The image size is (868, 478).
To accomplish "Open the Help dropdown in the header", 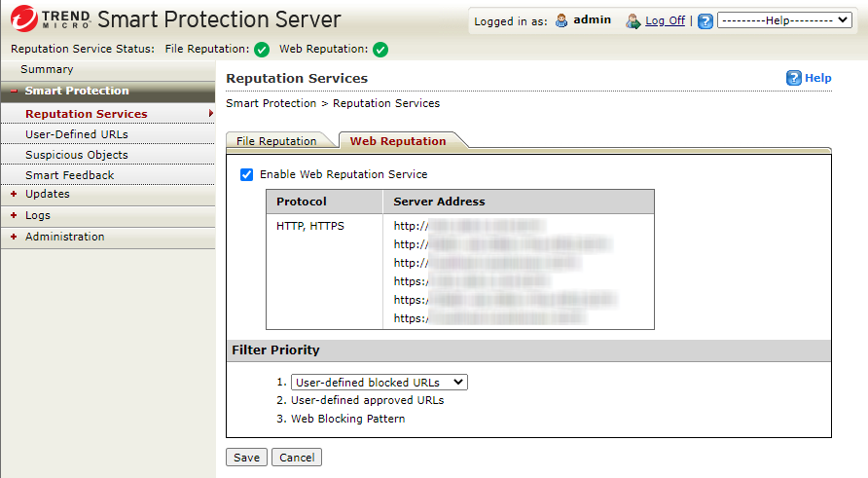I will [783, 20].
